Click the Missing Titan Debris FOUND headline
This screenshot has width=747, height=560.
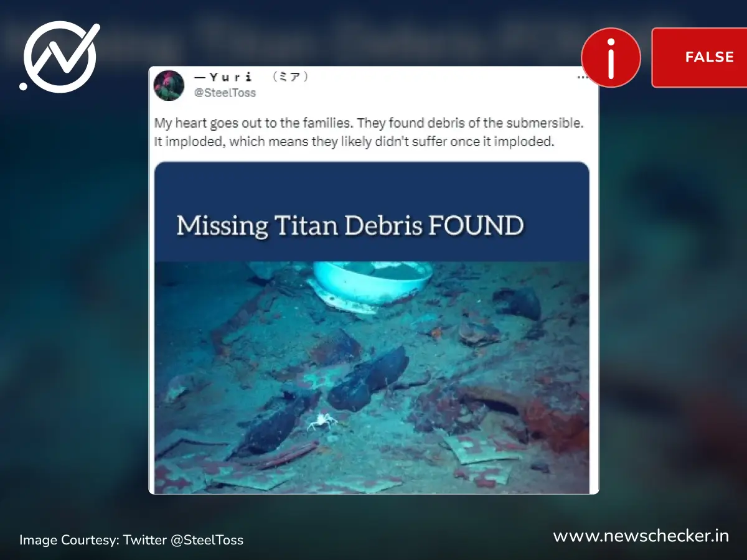[x=350, y=225]
